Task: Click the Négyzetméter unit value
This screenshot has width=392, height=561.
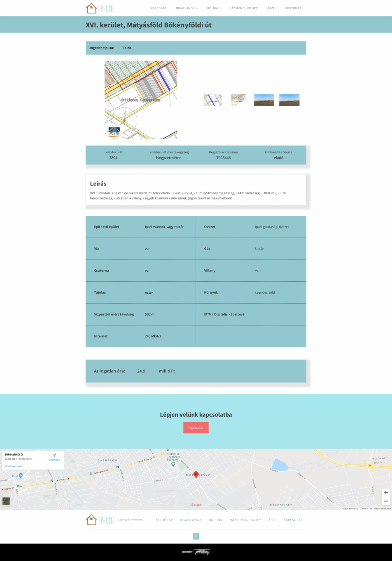Action: coord(168,158)
